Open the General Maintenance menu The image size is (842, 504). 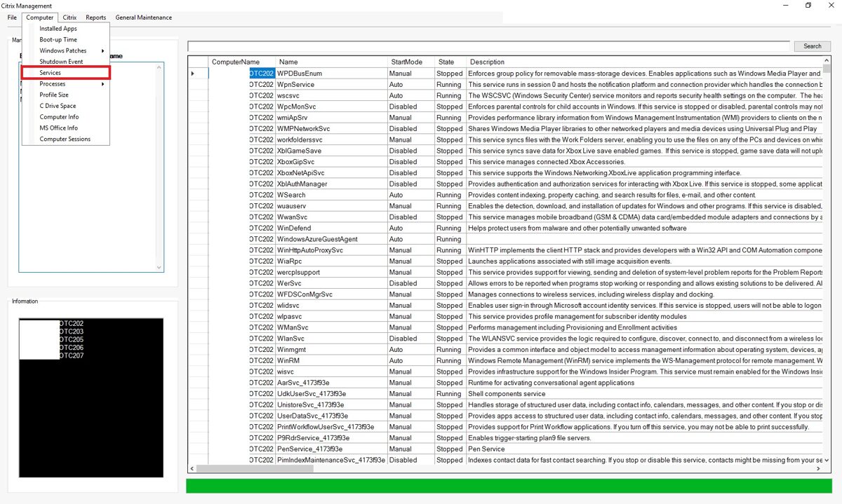tap(144, 18)
